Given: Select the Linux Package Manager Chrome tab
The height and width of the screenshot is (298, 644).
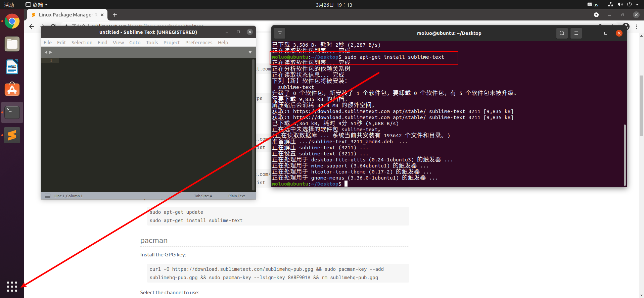Looking at the screenshot, I should tap(67, 15).
